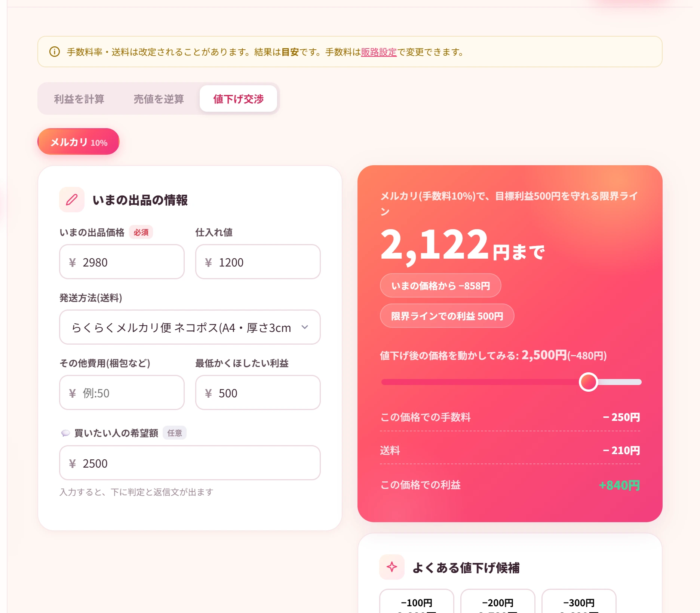
Task: Click the +840円 profit value
Action: pos(619,485)
